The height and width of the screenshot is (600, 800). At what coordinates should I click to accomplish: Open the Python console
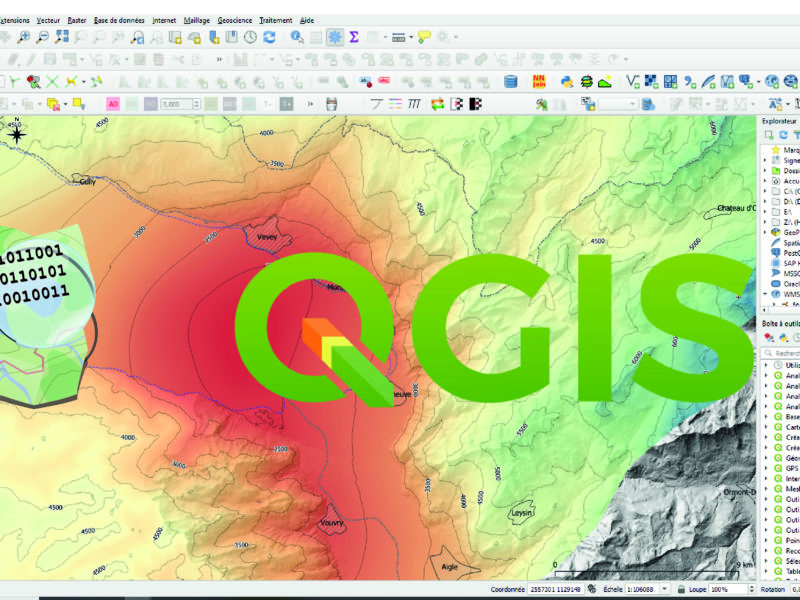click(566, 82)
